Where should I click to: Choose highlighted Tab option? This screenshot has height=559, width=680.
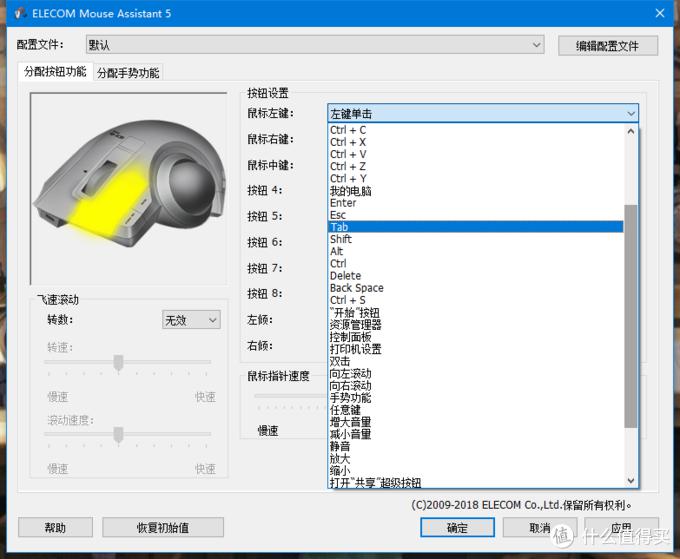(x=476, y=227)
